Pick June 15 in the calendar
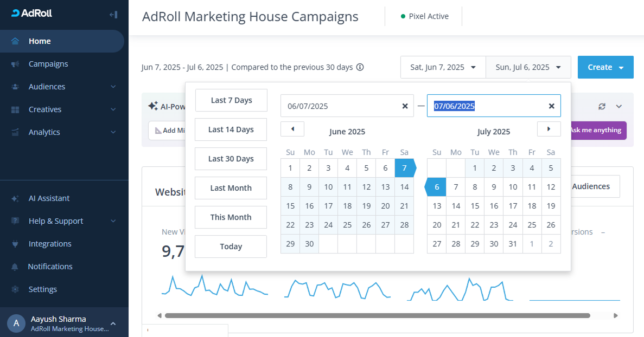The height and width of the screenshot is (337, 644). (290, 206)
